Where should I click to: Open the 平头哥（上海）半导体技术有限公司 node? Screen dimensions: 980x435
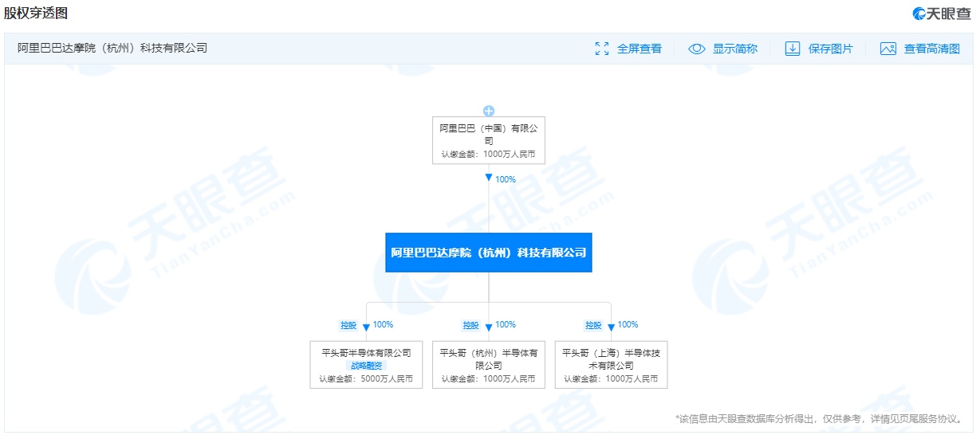611,364
